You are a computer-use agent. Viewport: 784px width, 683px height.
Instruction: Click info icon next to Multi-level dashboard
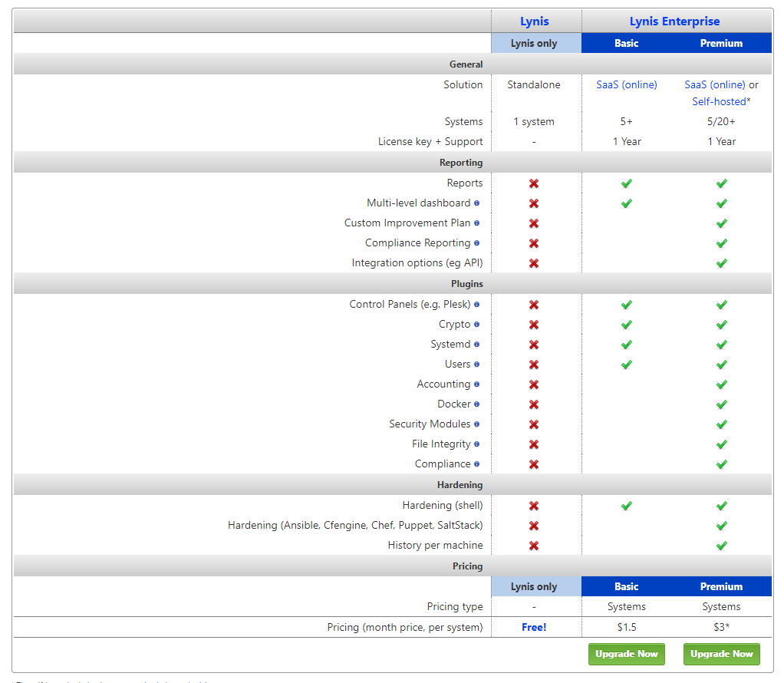(x=476, y=203)
